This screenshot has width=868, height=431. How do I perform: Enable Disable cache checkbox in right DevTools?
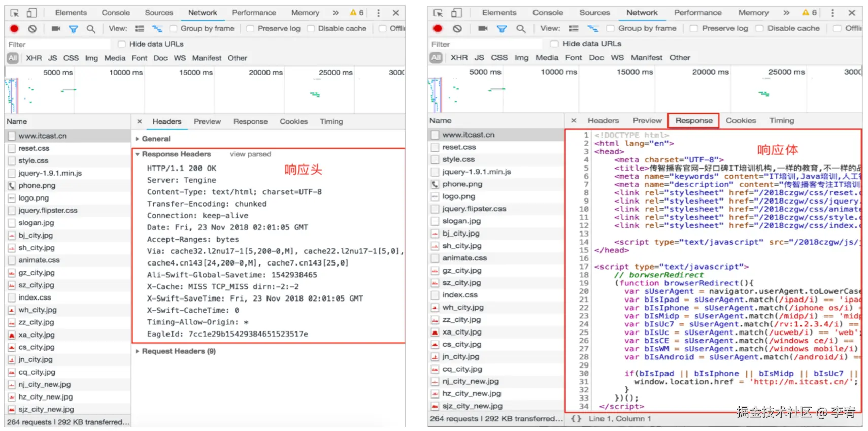click(759, 28)
